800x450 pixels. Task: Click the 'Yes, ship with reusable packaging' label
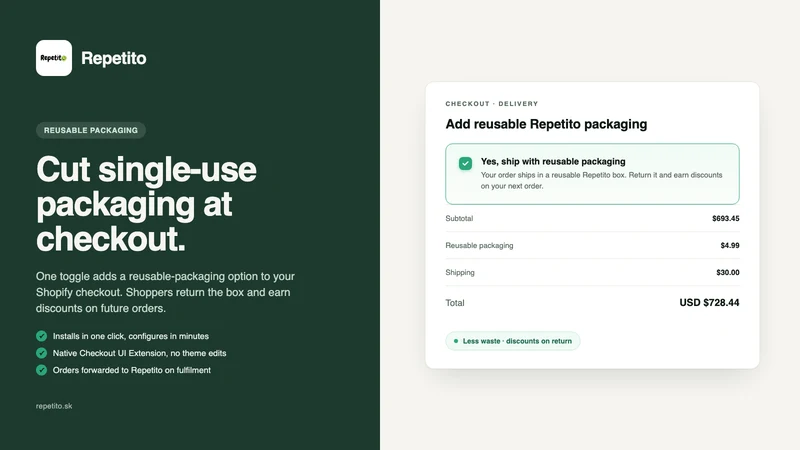click(x=553, y=161)
